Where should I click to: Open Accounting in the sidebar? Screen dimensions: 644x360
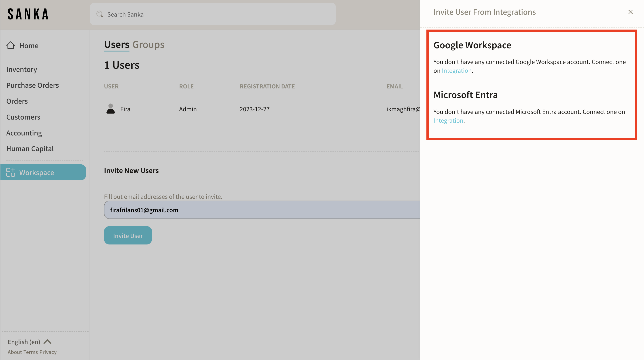tap(24, 133)
